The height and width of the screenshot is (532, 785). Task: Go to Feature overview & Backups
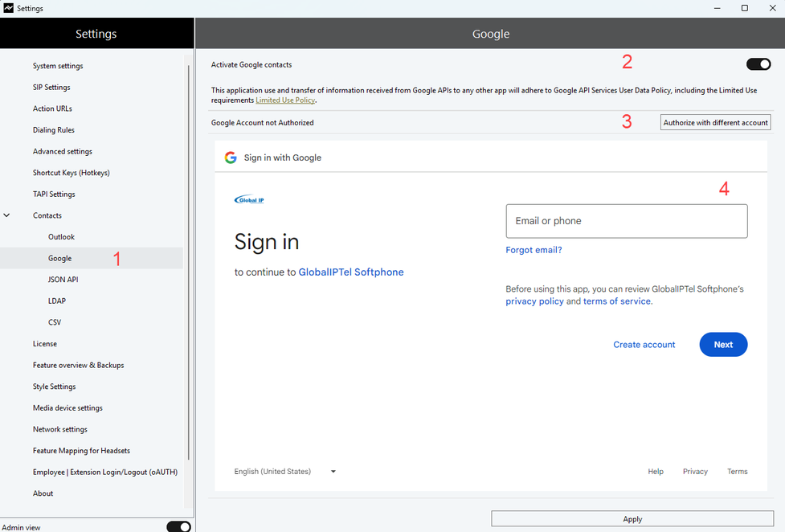[79, 365]
